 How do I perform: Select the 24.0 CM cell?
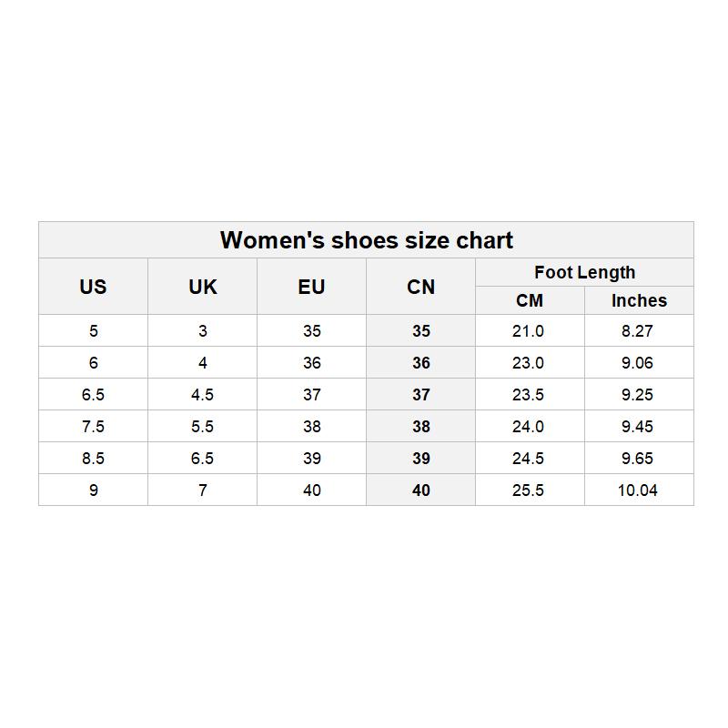[529, 427]
